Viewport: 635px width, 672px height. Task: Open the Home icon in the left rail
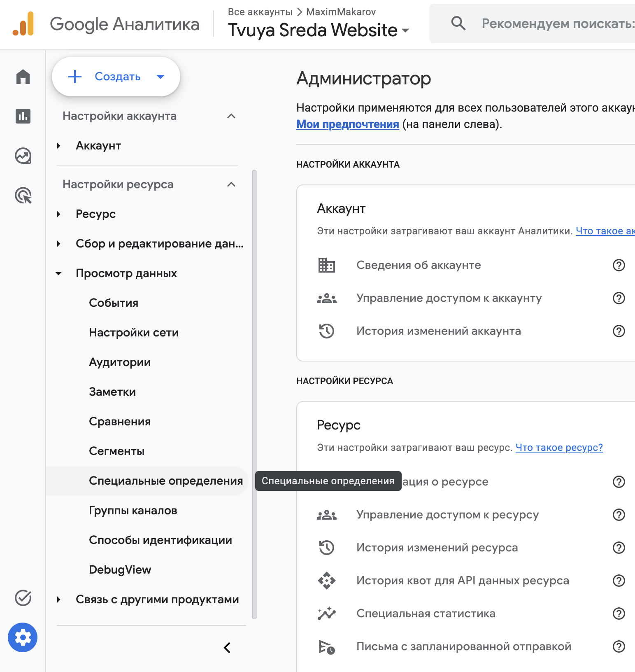23,77
